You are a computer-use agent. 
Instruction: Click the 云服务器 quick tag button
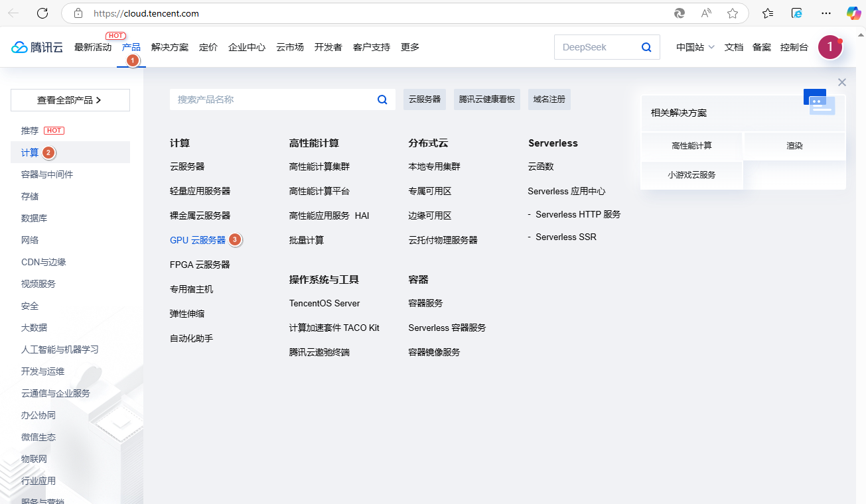coord(425,99)
